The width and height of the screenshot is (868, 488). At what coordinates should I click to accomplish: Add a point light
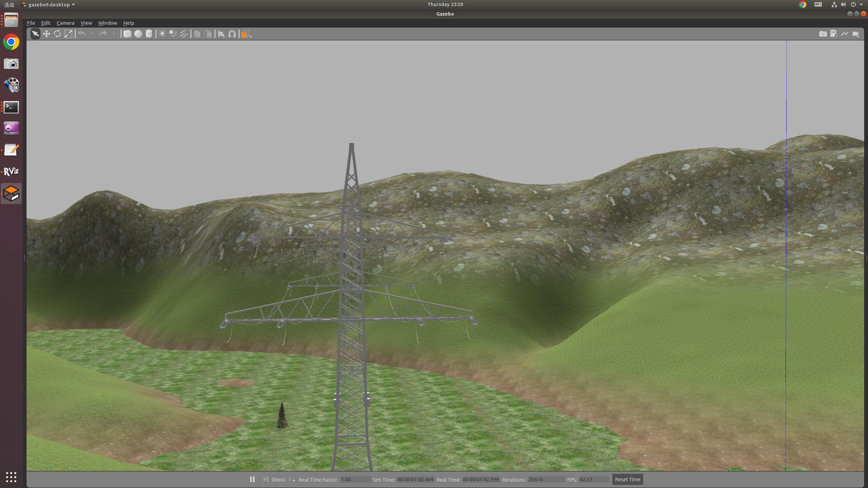(x=162, y=34)
